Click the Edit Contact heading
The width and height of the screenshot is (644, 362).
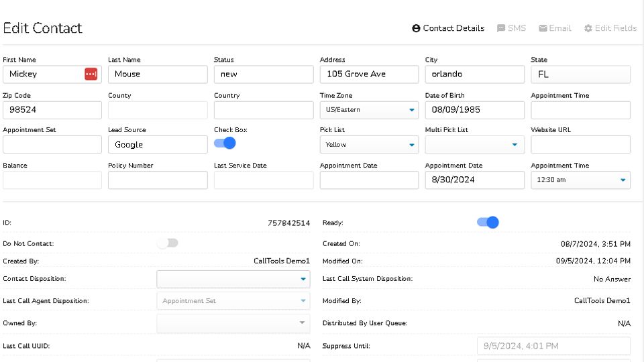(43, 28)
